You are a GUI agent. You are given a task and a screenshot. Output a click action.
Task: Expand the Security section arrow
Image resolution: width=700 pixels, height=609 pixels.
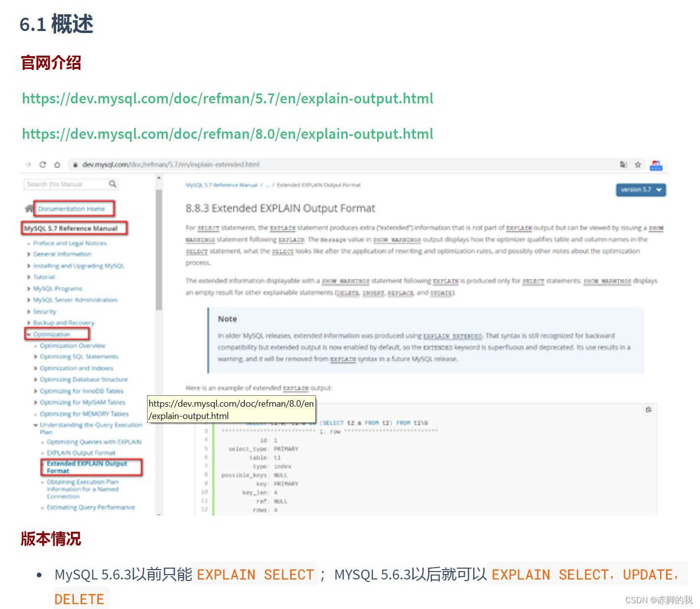29,312
